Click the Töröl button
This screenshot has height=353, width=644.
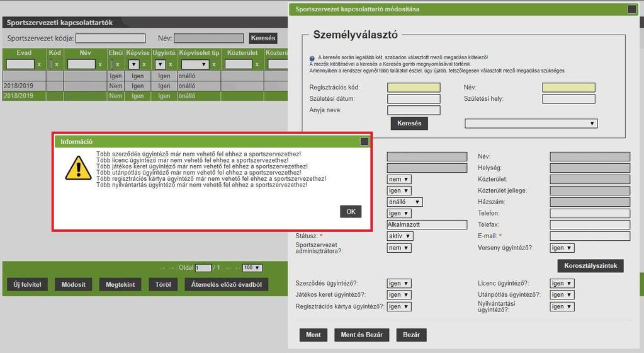[x=163, y=284]
